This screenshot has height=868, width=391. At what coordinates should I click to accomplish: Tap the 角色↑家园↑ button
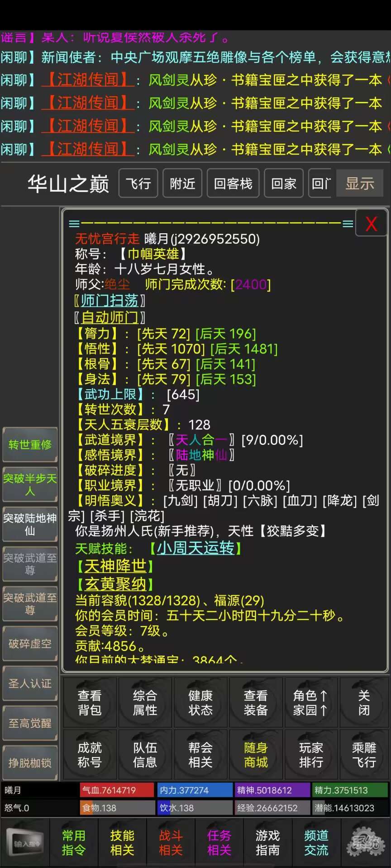[311, 703]
